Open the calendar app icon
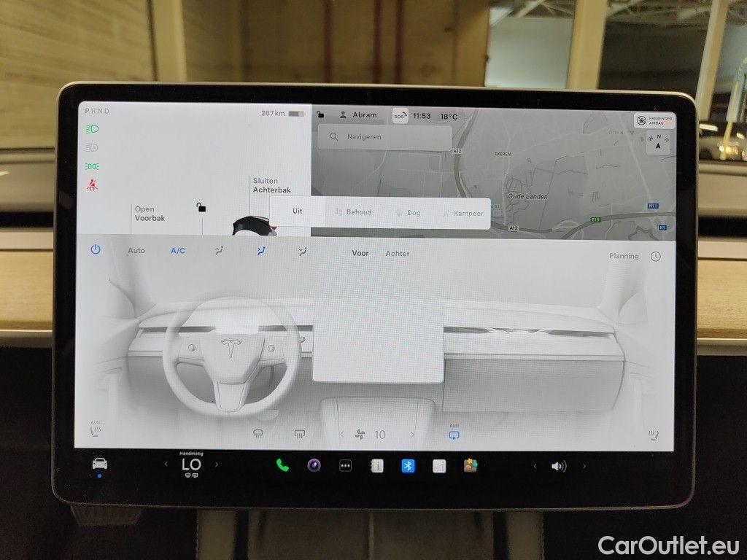 tap(376, 464)
